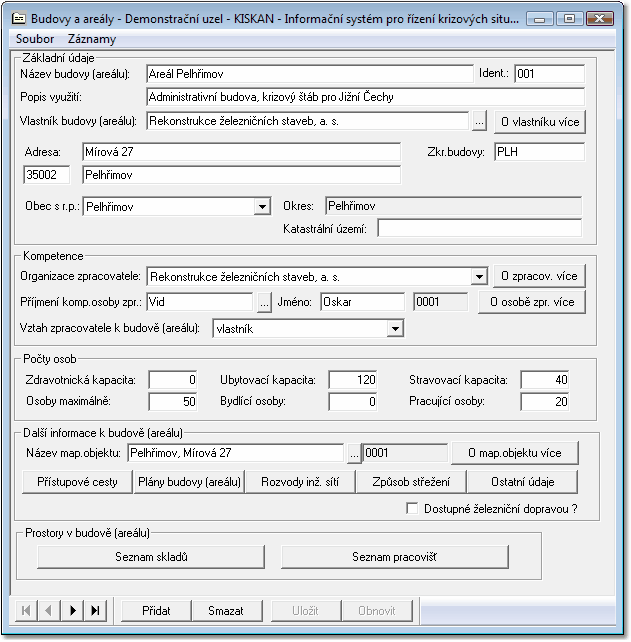Viewport: 631px width, 642px height.
Task: Click the Osoby maximálně field
Action: pyautogui.click(x=173, y=401)
